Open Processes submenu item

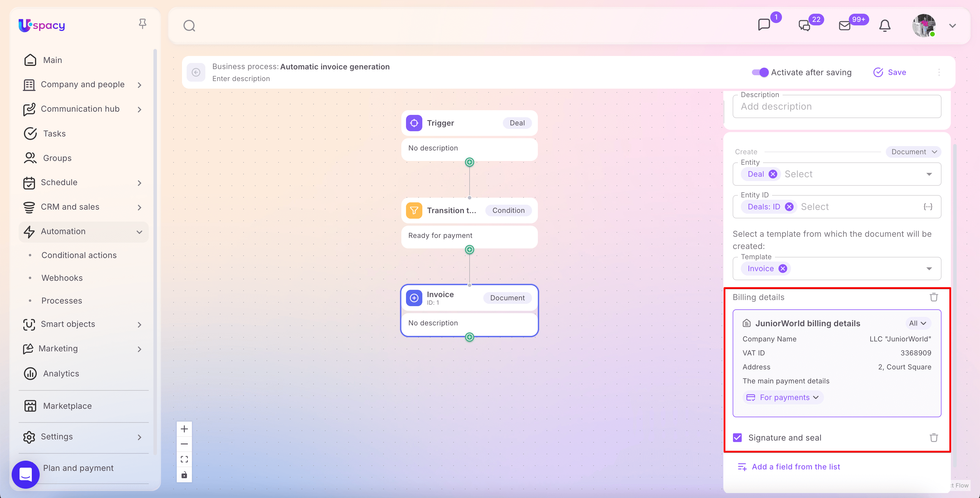62,301
